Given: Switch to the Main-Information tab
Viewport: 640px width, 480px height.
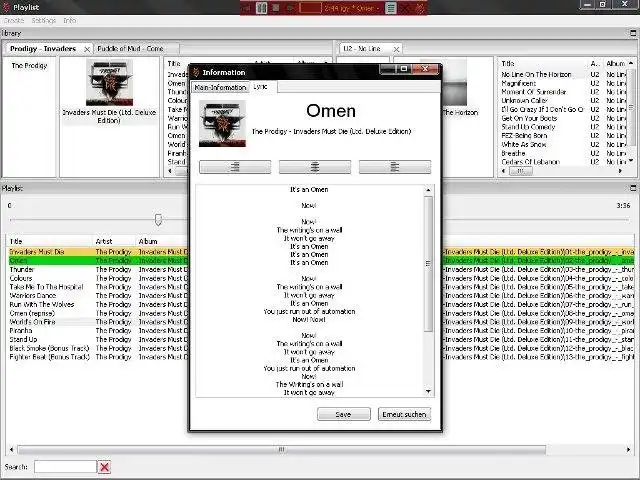Looking at the screenshot, I should (220, 87).
